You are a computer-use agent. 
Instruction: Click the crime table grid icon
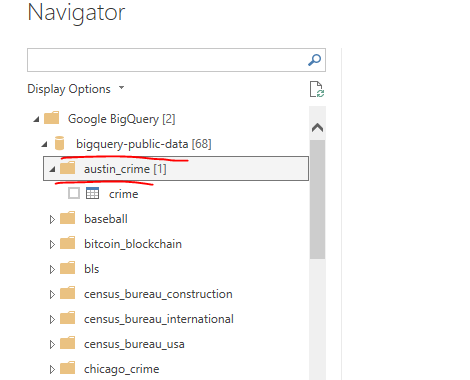[x=92, y=193]
